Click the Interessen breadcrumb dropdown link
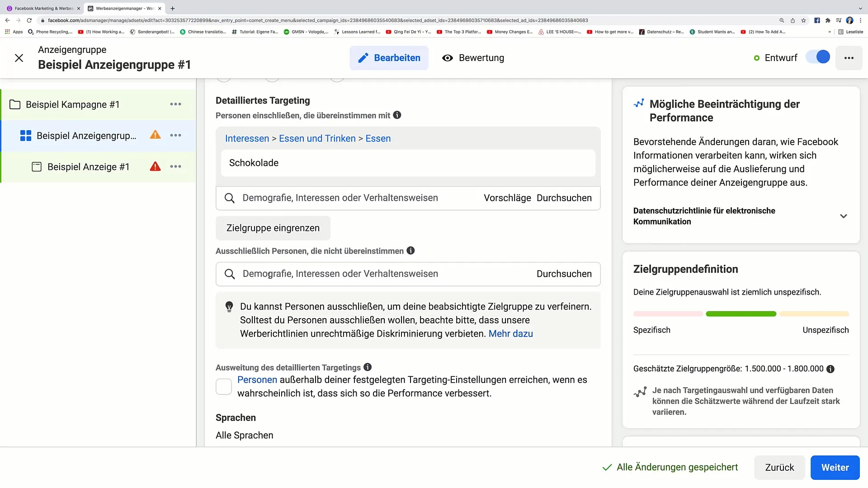Screen dimensions: 868x488 click(x=247, y=138)
